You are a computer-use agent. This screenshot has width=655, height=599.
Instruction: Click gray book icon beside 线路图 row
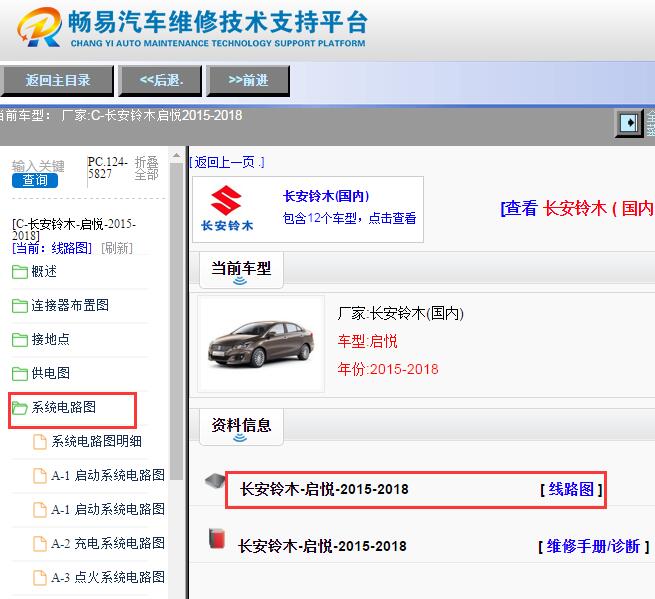(x=215, y=480)
